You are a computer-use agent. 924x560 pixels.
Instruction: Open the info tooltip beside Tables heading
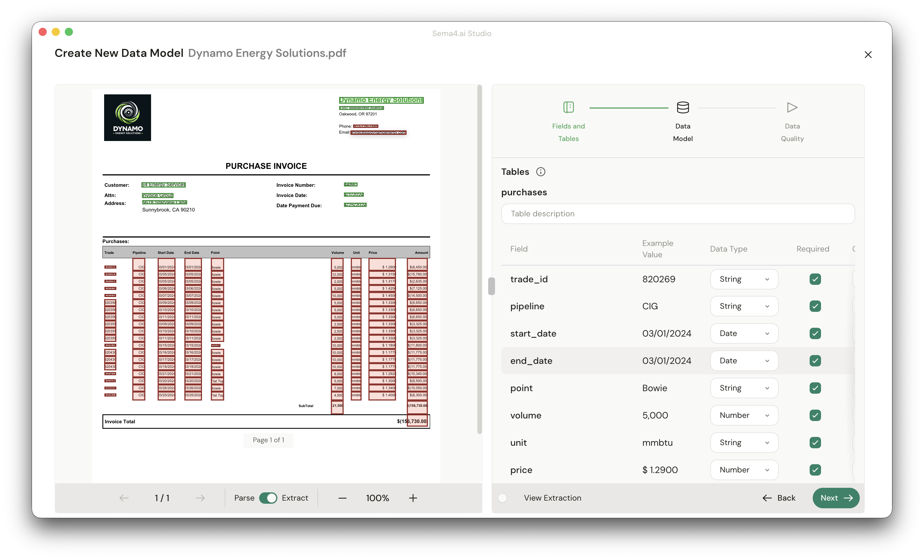tap(541, 171)
